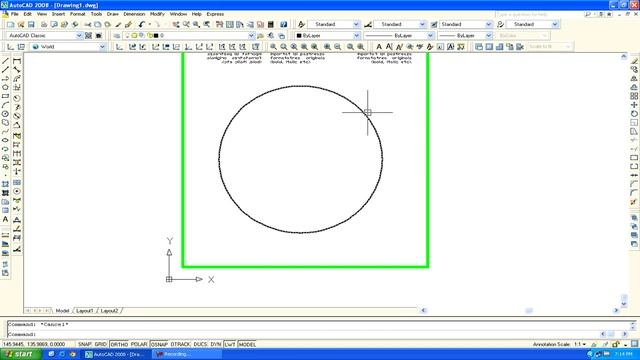Image resolution: width=640 pixels, height=360 pixels.
Task: Switch to the Layout2 tab
Action: [109, 311]
